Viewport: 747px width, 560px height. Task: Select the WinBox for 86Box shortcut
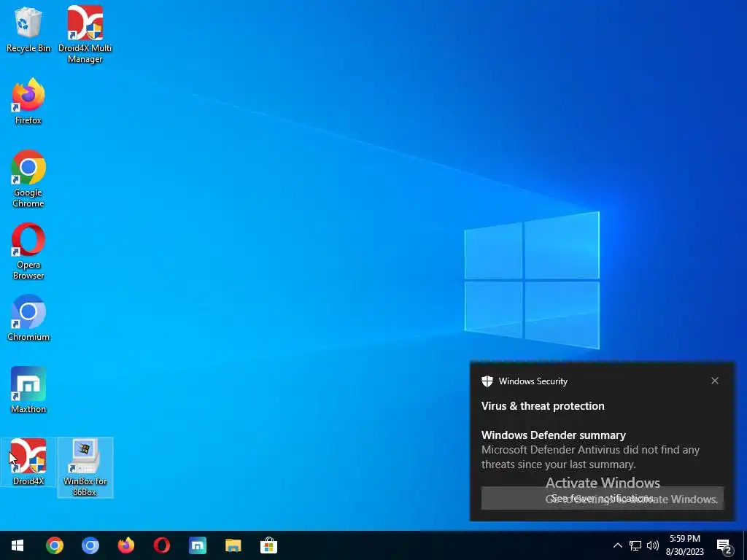pos(85,467)
